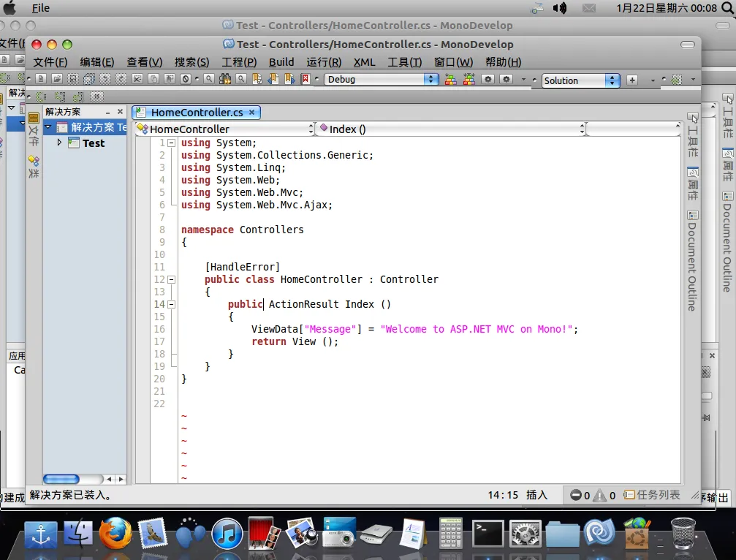736x560 pixels.
Task: Expand the Test project node
Action: coord(59,143)
